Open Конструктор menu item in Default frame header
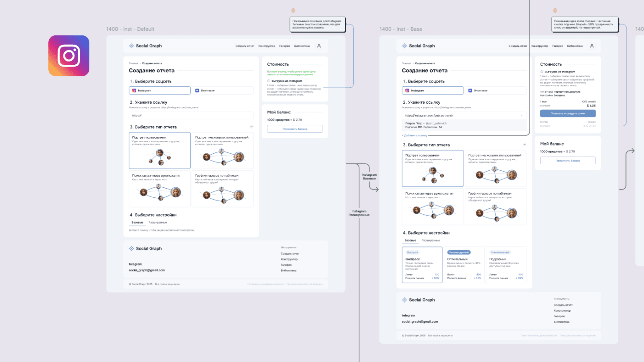 click(x=267, y=46)
